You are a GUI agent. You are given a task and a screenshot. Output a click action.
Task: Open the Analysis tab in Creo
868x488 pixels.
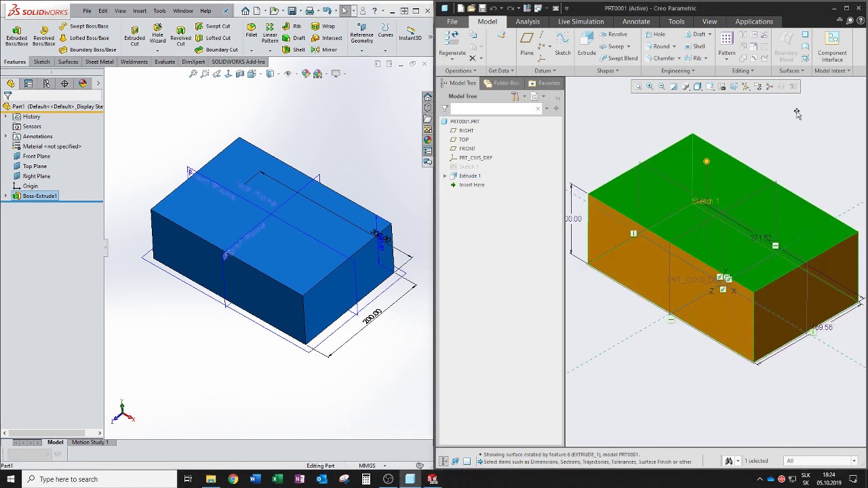coord(527,22)
